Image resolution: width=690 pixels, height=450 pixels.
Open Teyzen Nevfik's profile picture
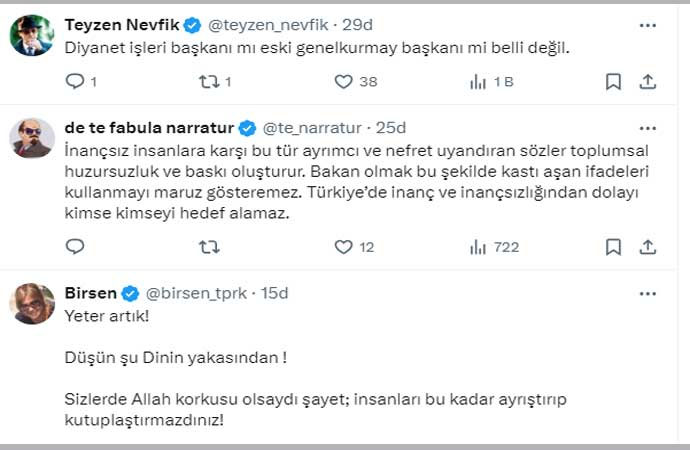[x=32, y=36]
